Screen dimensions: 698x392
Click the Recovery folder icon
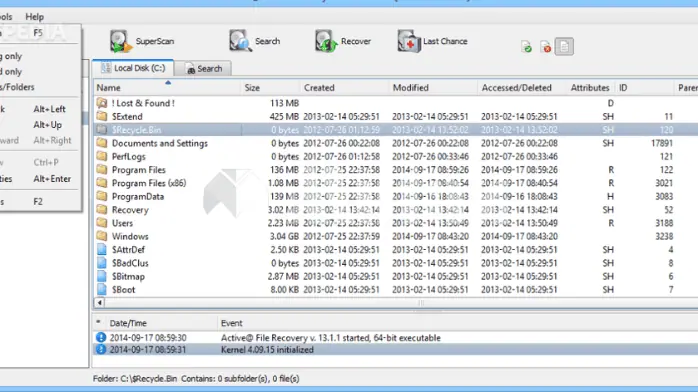coord(102,210)
